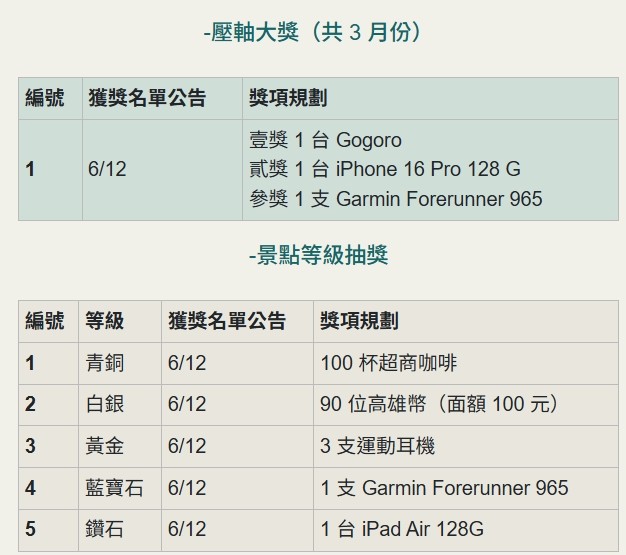Screen dimensions: 626x555
Task: Click the 獲獎名單公告 header in the 景點等級抽獎 table
Action: click(x=227, y=320)
